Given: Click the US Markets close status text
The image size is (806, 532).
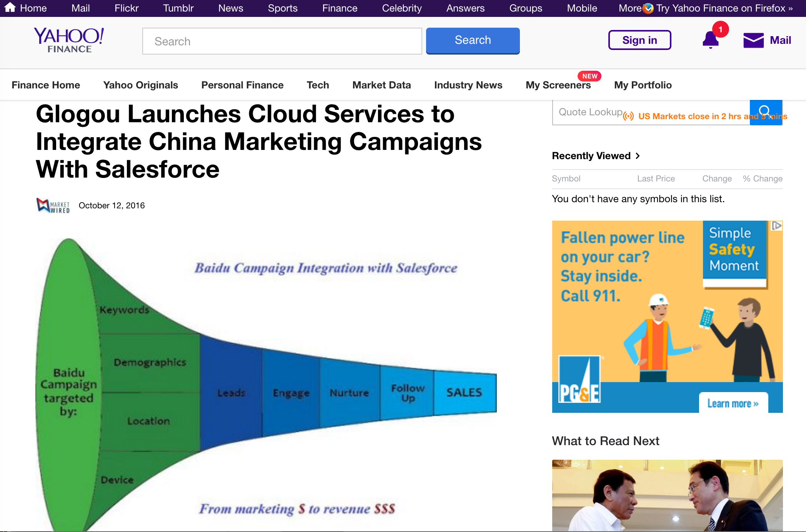Looking at the screenshot, I should (713, 116).
